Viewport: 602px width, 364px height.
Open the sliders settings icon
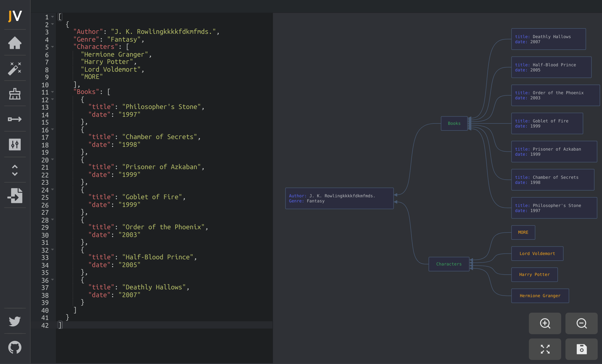(x=15, y=144)
